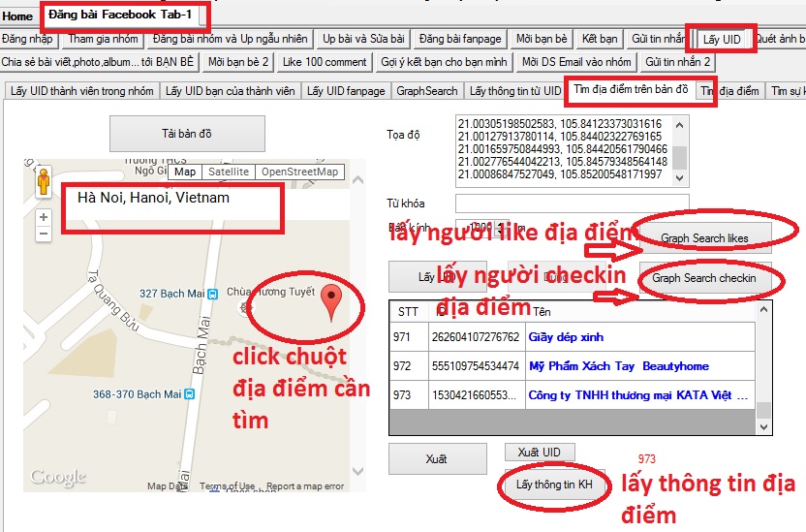Drop the Street View pegman icon

click(44, 182)
